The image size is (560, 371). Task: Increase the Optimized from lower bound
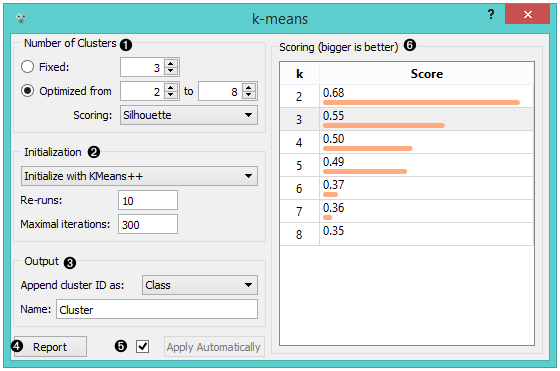pyautogui.click(x=171, y=87)
